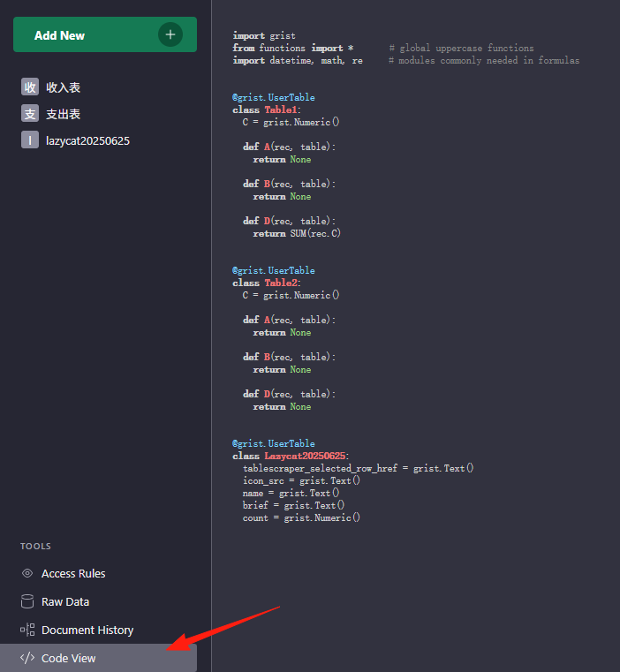This screenshot has width=620, height=672.
Task: Click the eye icon beside Access Rules
Action: pos(27,573)
